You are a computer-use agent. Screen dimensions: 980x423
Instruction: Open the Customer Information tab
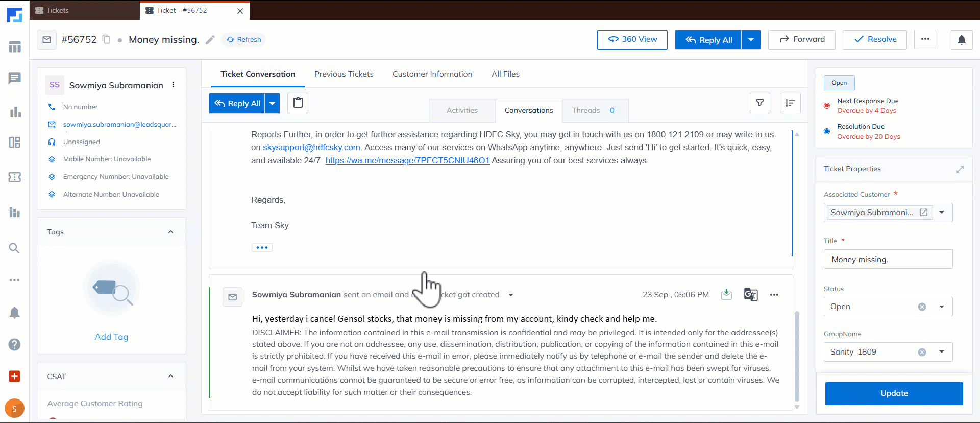click(432, 74)
